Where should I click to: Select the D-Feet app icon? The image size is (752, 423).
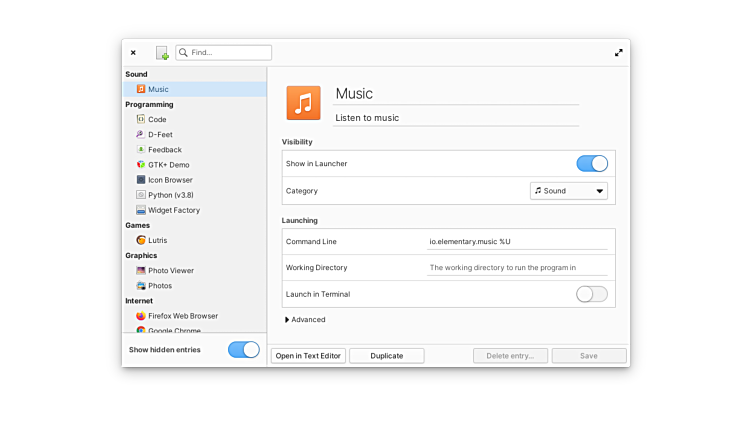pyautogui.click(x=141, y=134)
